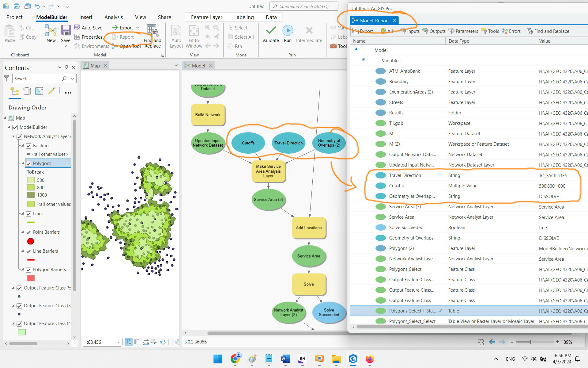Open the map scale dropdown showing 1:68,456

click(118, 342)
